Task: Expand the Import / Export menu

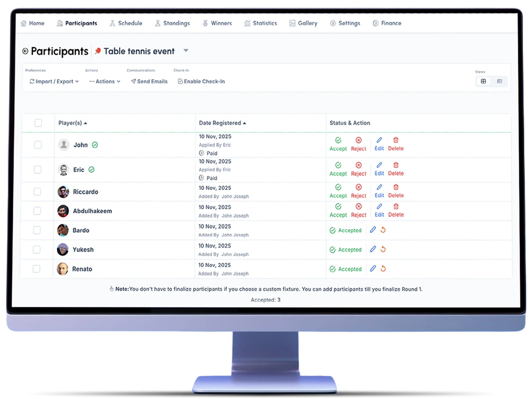Action: tap(54, 81)
